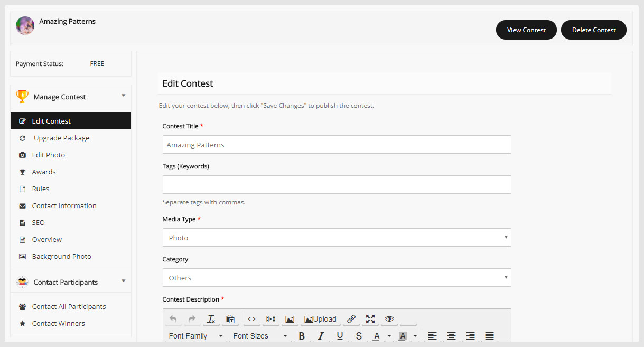Select Awards from the sidebar menu
Image resolution: width=644 pixels, height=347 pixels.
coord(43,172)
